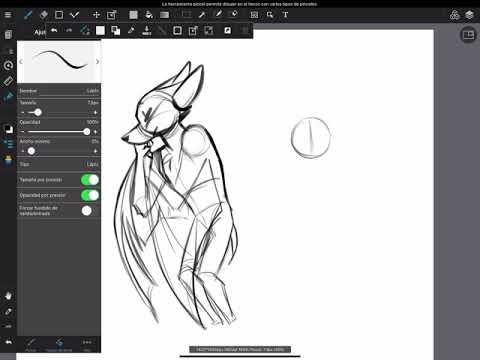Select the Transform tool
480x360 pixels.
(111, 15)
